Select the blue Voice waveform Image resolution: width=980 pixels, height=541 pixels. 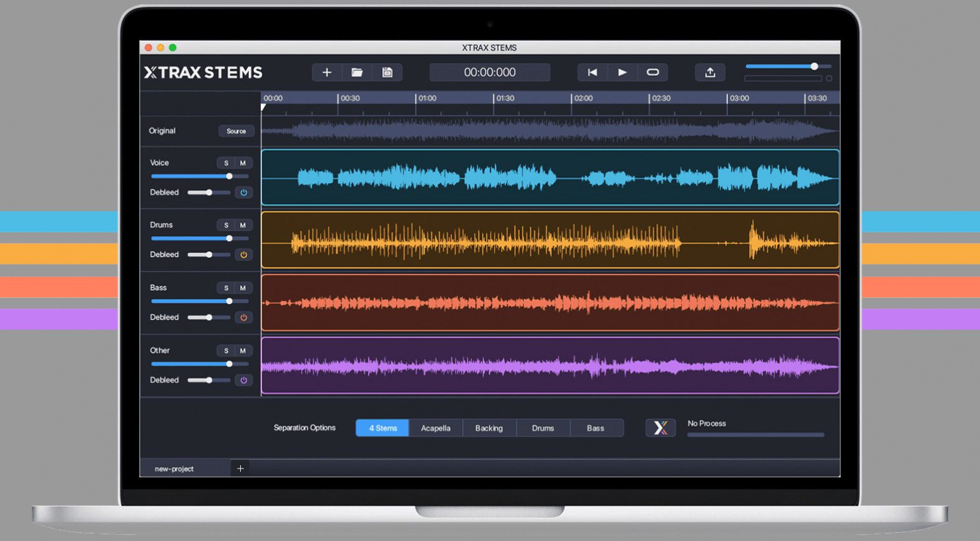click(550, 177)
